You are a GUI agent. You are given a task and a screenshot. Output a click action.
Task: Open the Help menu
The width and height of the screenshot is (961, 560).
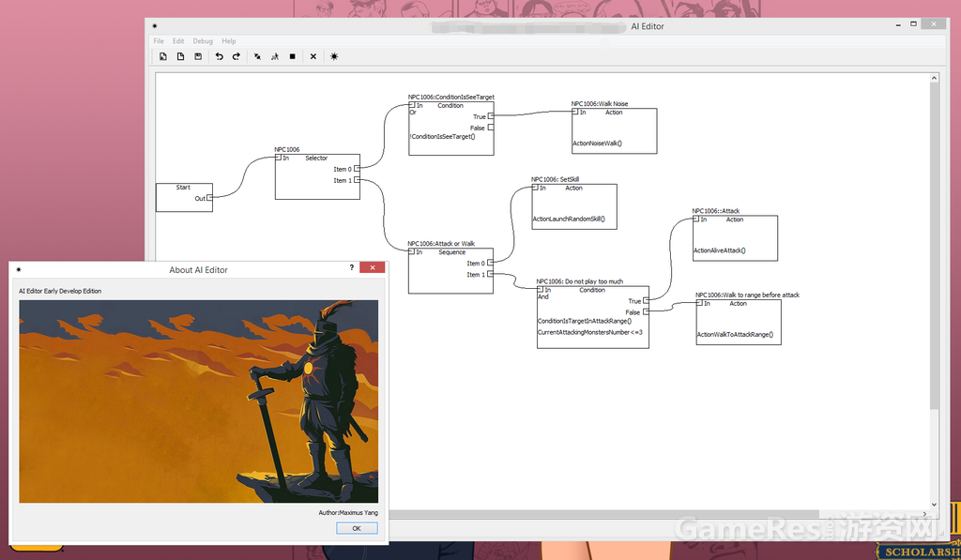[229, 41]
